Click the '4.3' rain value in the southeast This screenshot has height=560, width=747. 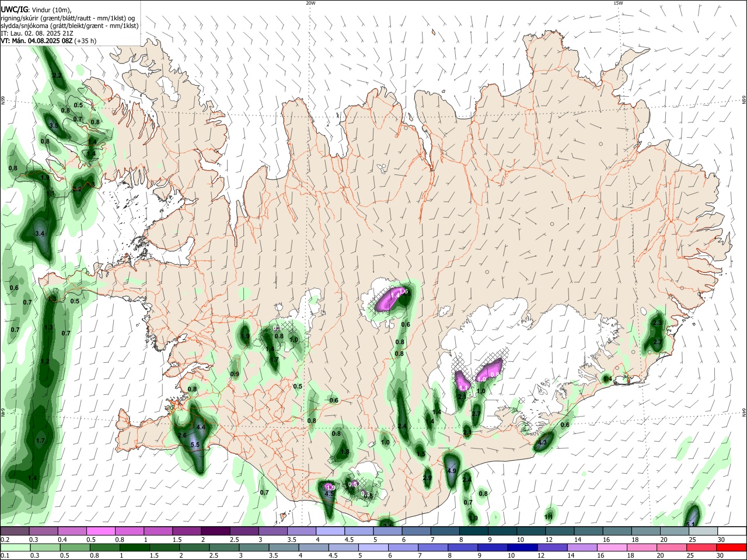coord(542,442)
